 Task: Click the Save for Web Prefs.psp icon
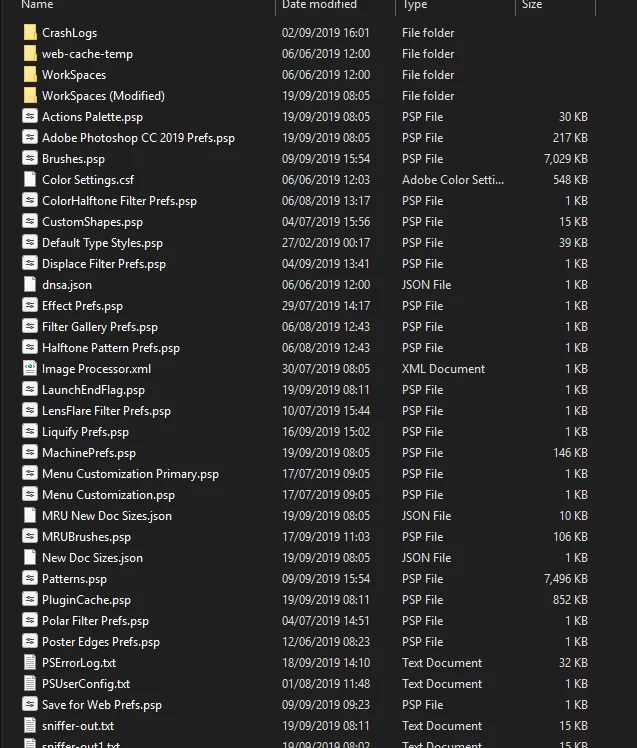click(x=30, y=704)
